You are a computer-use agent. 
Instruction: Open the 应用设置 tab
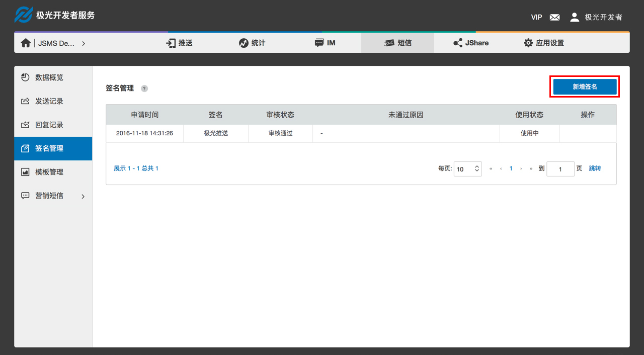[x=544, y=43]
